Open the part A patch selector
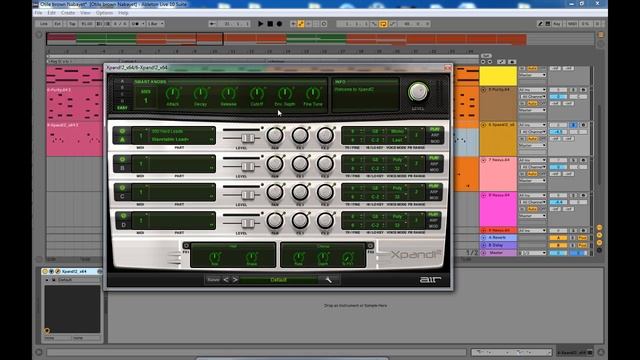This screenshot has height=360, width=640. [182, 135]
